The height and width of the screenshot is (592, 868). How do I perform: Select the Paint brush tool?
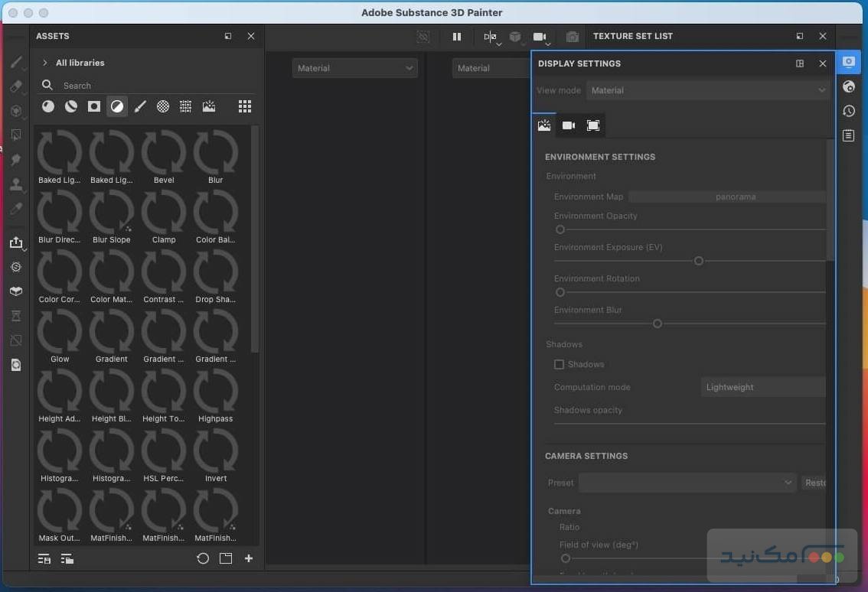point(17,63)
